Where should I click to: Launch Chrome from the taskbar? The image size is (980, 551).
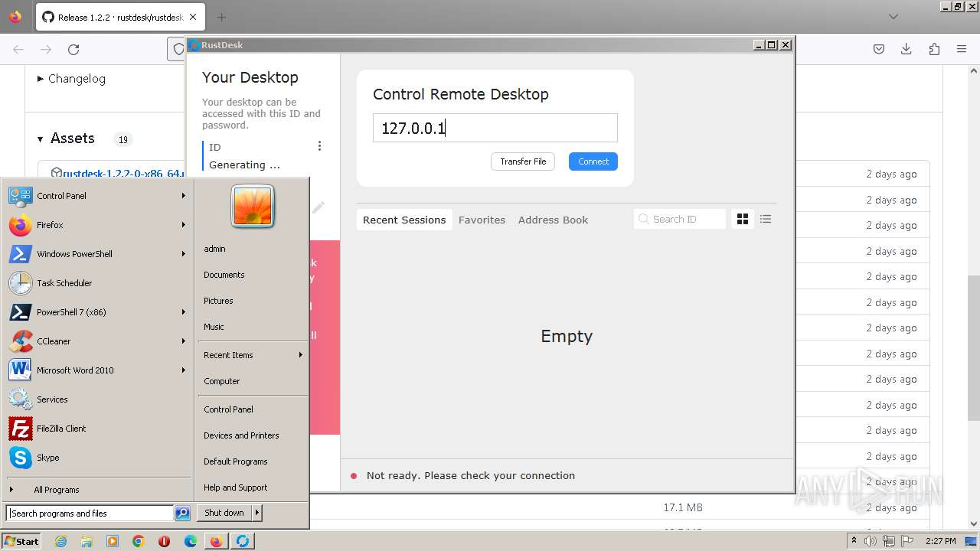coord(139,541)
